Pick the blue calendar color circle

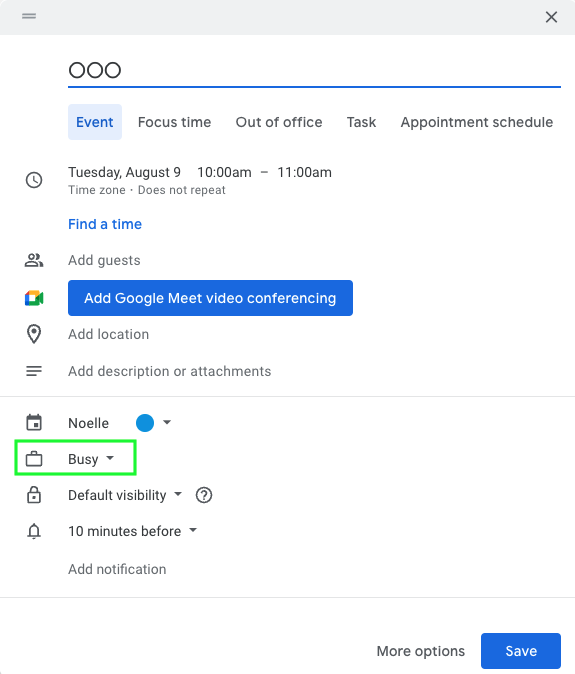[145, 423]
